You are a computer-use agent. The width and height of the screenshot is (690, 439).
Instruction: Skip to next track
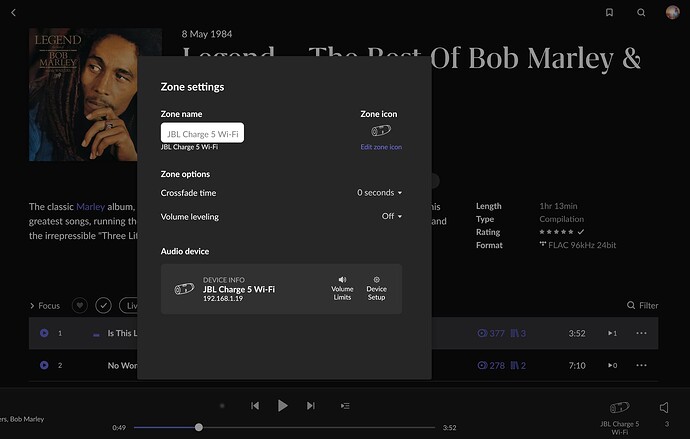311,406
